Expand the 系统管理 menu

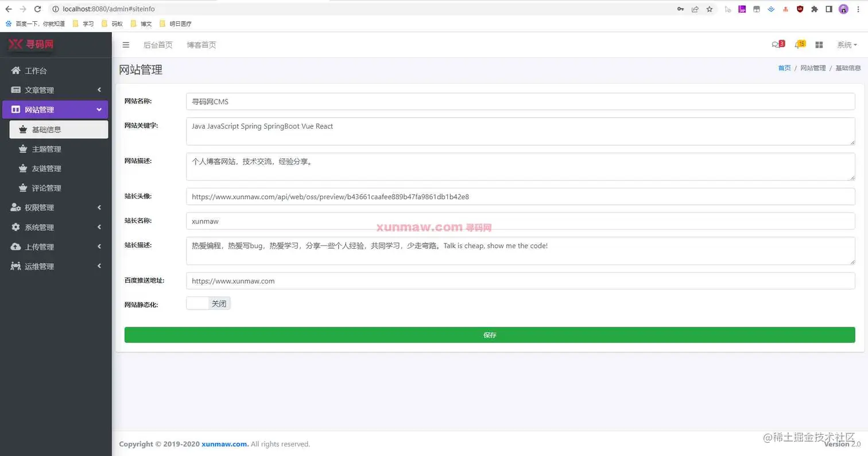[x=55, y=227]
